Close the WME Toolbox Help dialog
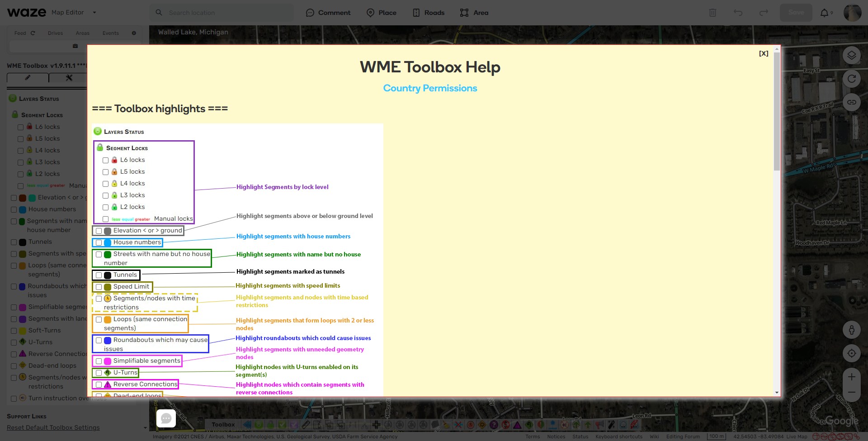Screen dimensions: 868x441 coord(764,53)
